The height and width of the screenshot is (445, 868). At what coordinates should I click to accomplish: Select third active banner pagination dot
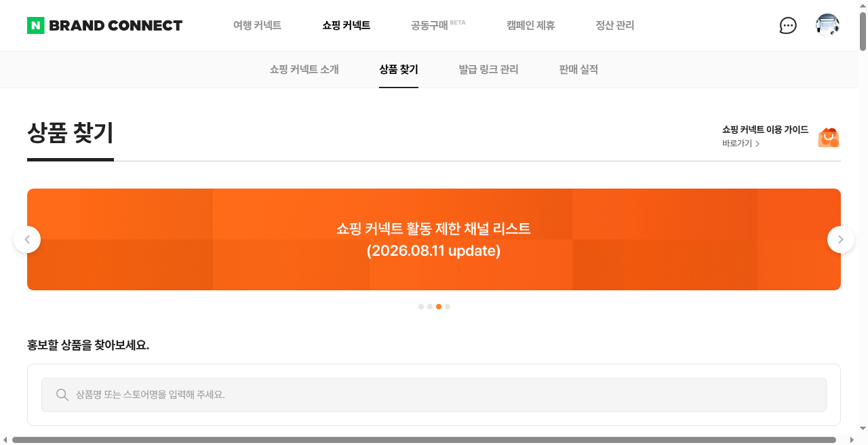point(439,307)
